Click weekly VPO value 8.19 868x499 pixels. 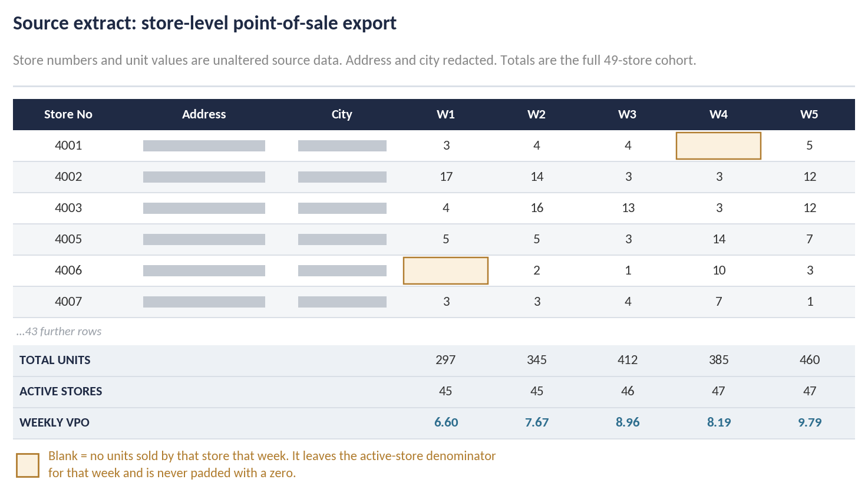(719, 422)
